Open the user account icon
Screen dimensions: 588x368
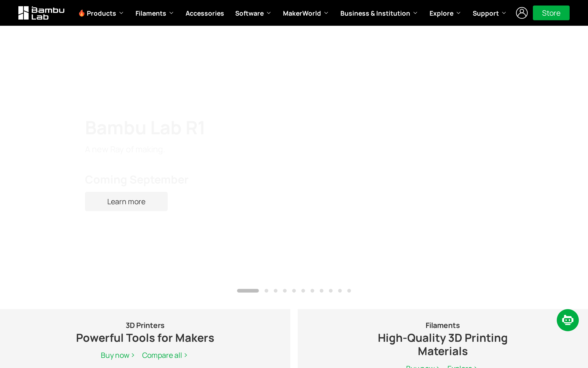tap(522, 13)
